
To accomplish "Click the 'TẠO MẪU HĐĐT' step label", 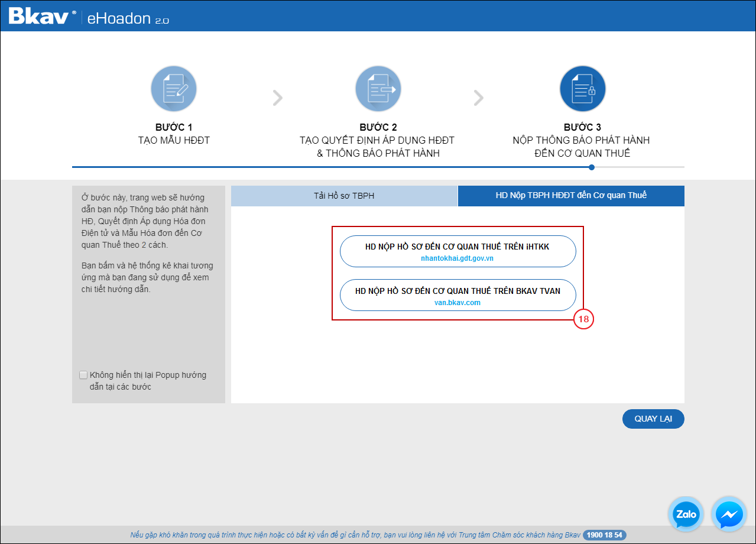I will [174, 140].
